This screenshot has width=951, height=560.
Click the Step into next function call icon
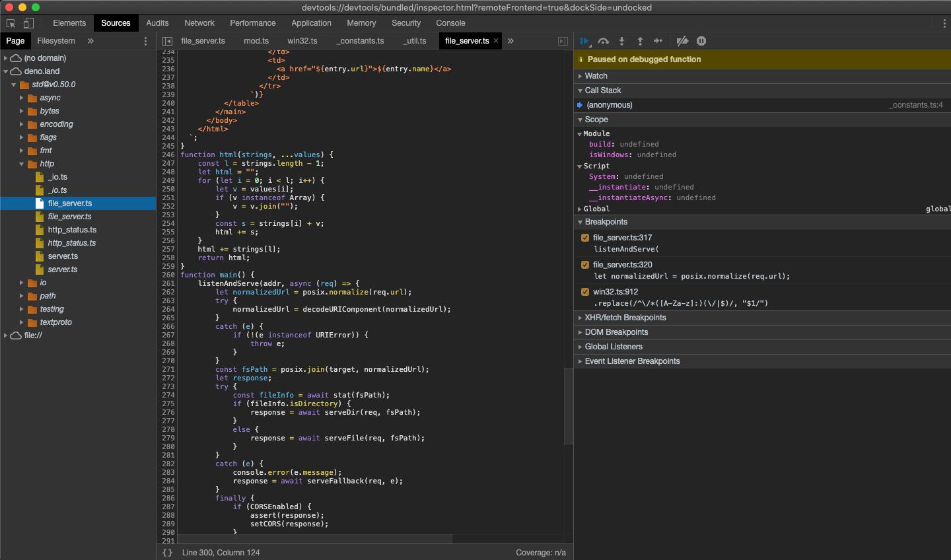pos(621,41)
